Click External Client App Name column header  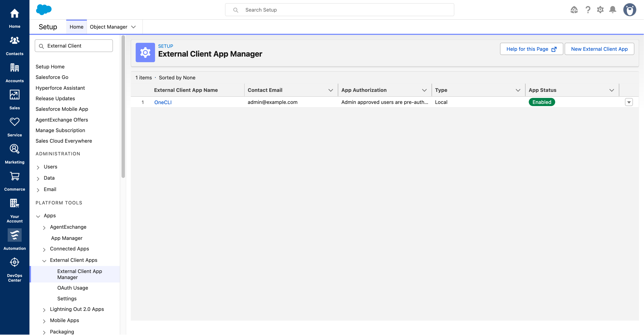coord(186,90)
